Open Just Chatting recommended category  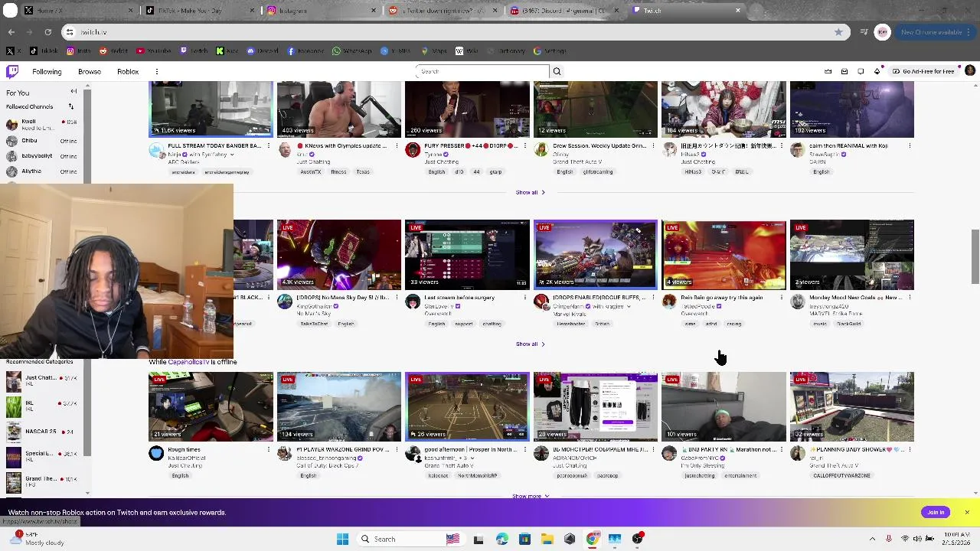(x=42, y=380)
